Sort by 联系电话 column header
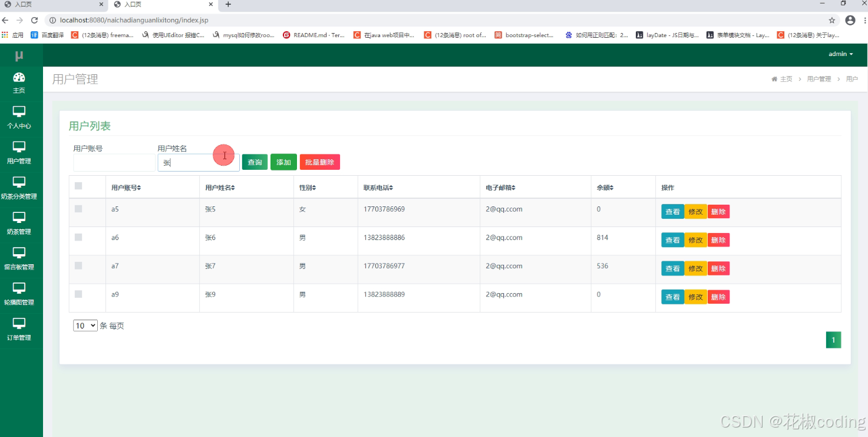 coord(378,188)
